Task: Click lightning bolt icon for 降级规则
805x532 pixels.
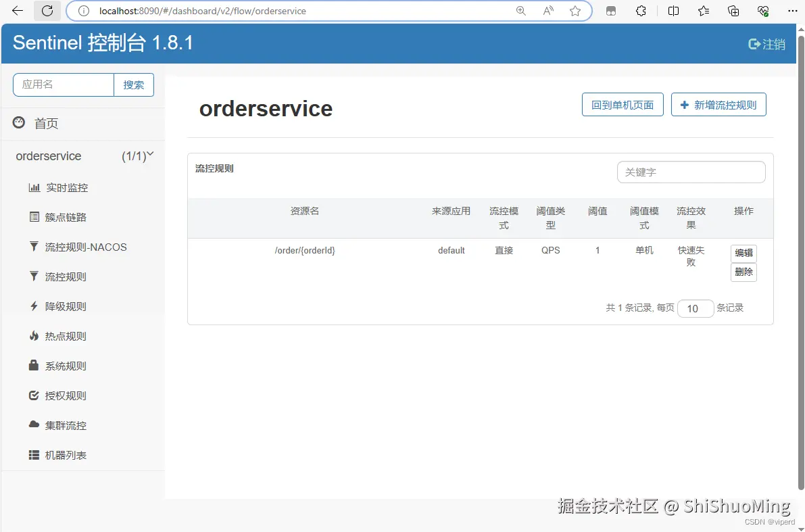Action: (34, 306)
